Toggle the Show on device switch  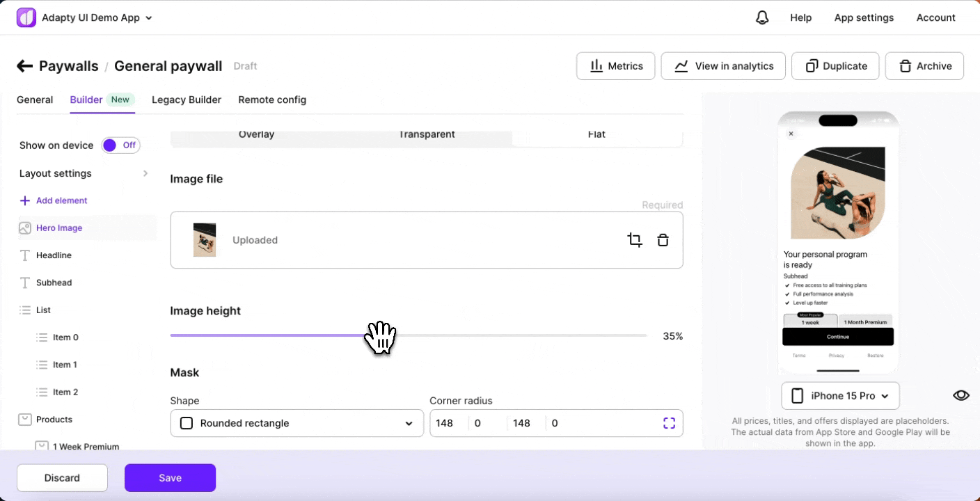[x=121, y=145]
